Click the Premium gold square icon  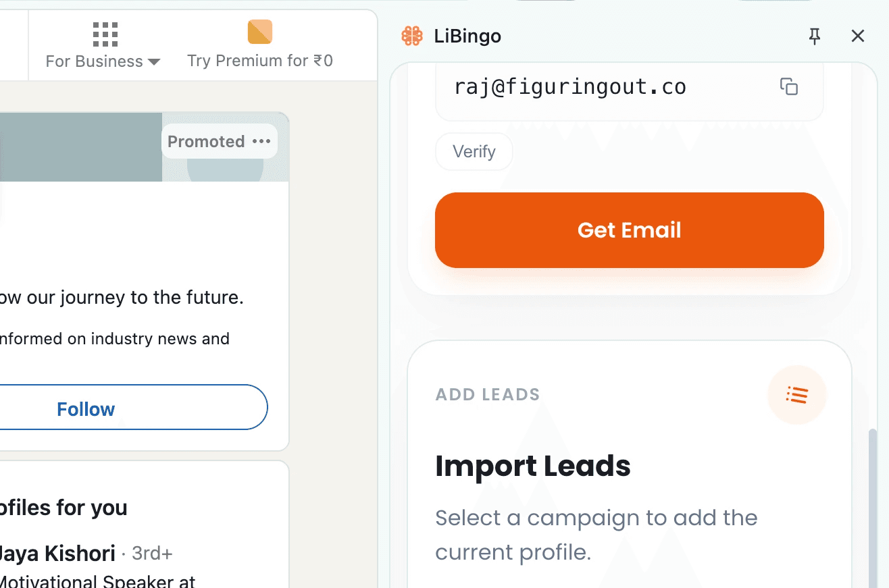pyautogui.click(x=260, y=32)
